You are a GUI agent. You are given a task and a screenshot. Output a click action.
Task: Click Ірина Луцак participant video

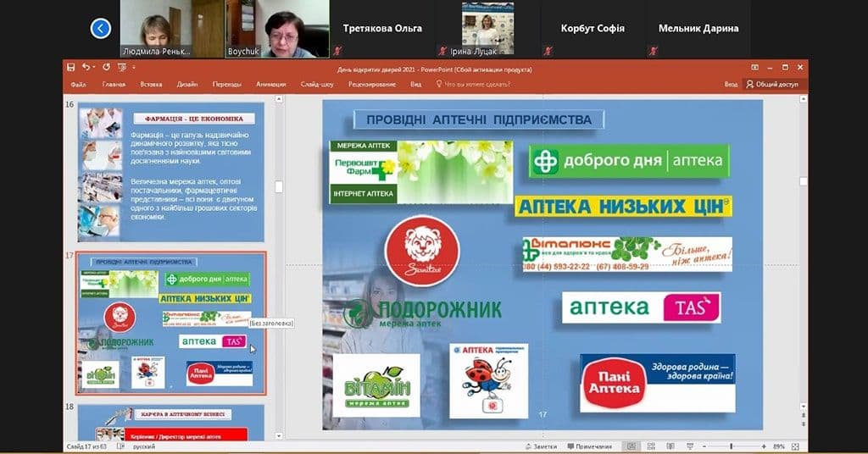coord(487,29)
